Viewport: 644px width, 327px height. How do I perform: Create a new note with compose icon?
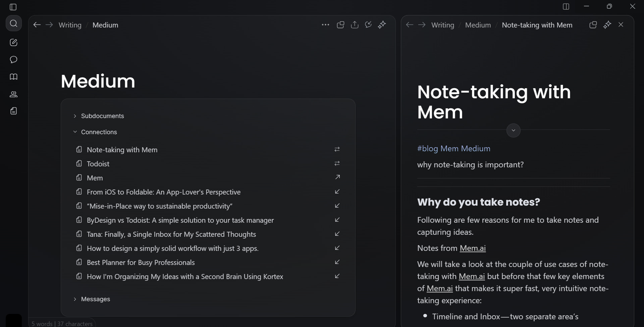coord(14,42)
